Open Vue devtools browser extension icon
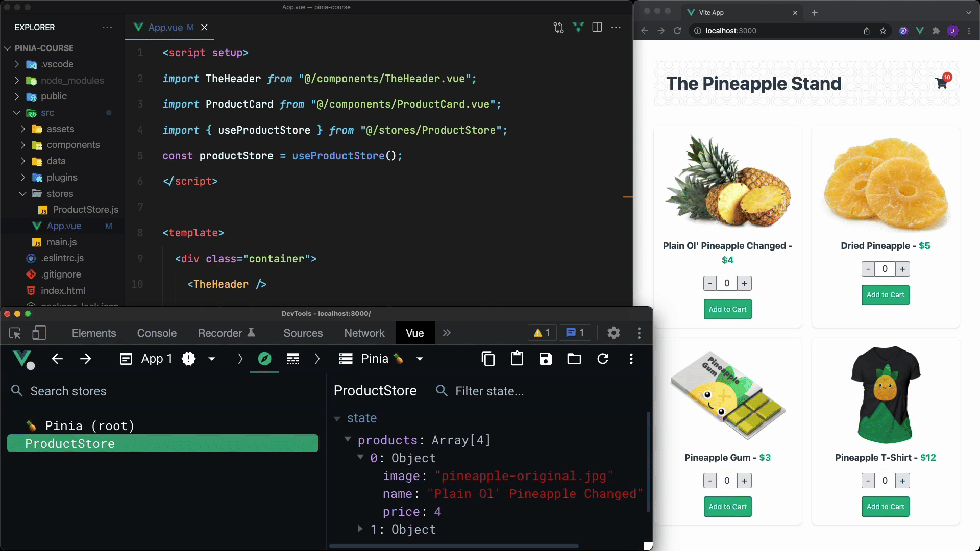Viewport: 980px width, 551px height. pyautogui.click(x=920, y=31)
